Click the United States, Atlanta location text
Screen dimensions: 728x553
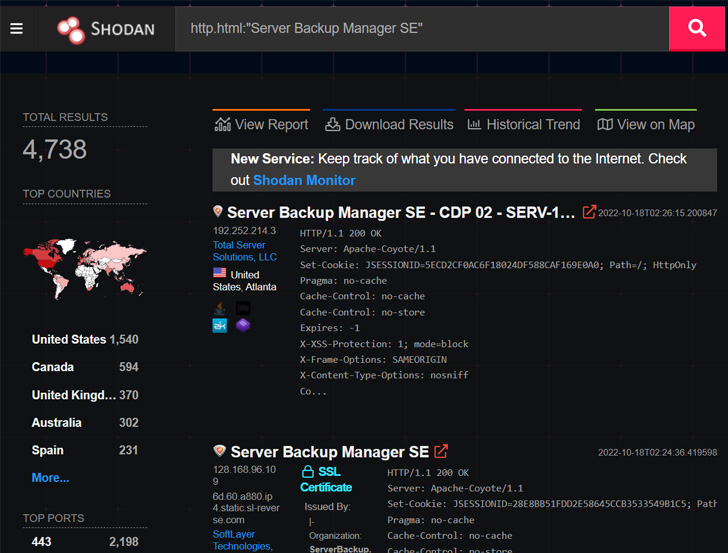click(x=245, y=281)
